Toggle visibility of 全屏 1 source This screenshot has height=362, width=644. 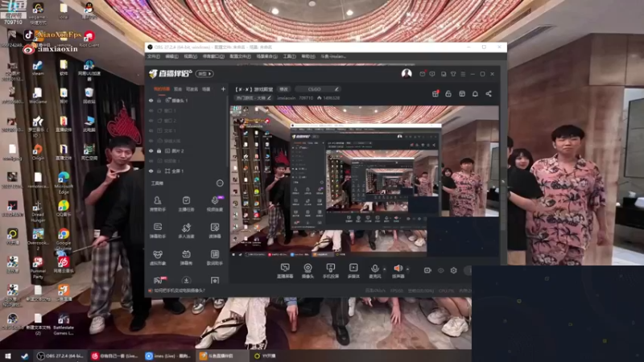click(x=151, y=171)
